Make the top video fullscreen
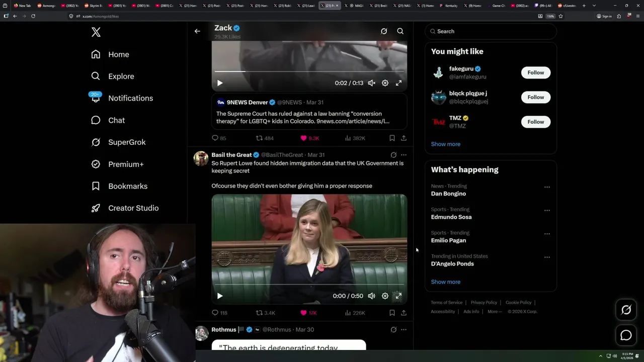Image resolution: width=644 pixels, height=362 pixels. coord(398,83)
